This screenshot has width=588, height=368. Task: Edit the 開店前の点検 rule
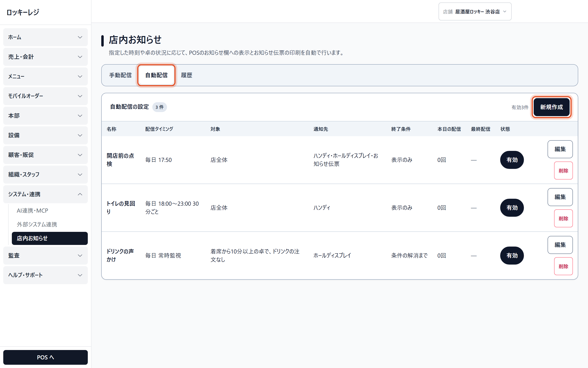560,149
